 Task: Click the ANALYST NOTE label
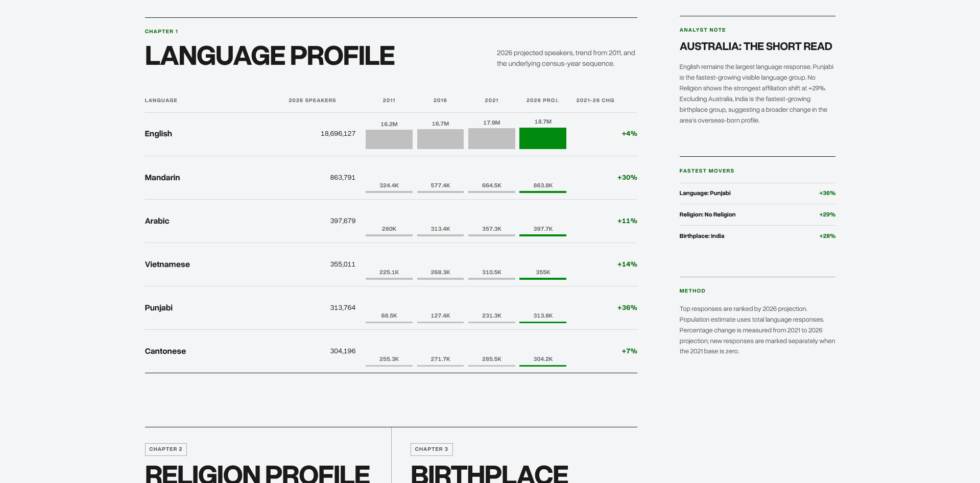tap(702, 30)
